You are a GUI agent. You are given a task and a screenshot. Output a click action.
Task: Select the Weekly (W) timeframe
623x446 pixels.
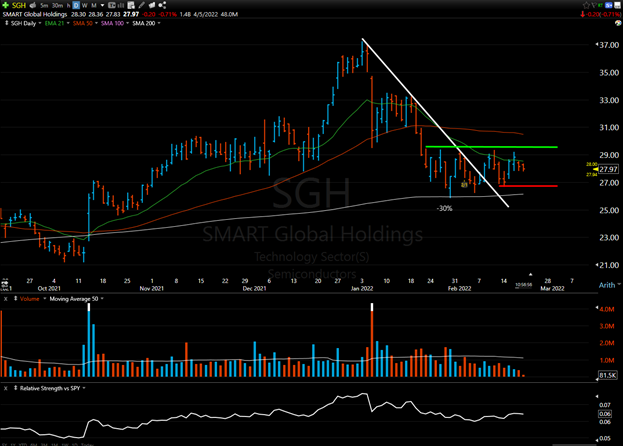[x=85, y=5]
